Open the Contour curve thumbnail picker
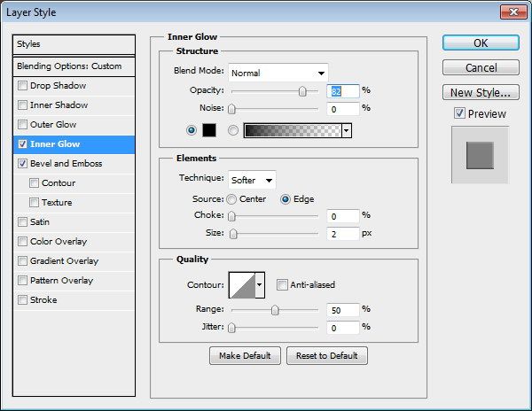 point(242,285)
